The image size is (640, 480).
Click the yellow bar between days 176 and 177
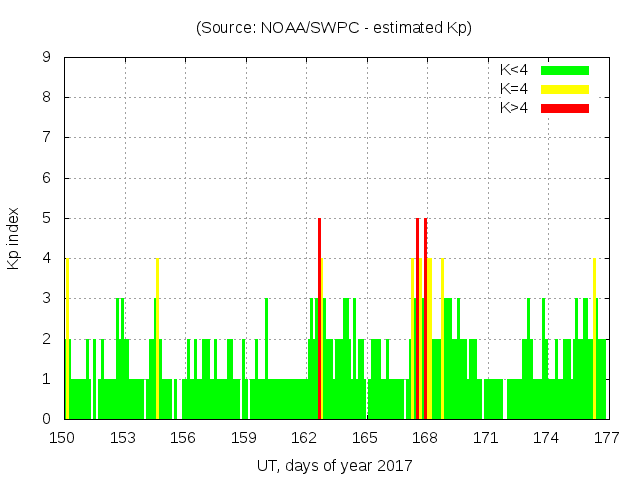tap(594, 340)
